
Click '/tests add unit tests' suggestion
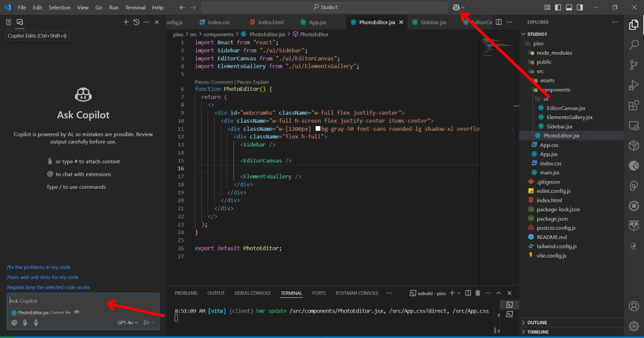[43, 277]
